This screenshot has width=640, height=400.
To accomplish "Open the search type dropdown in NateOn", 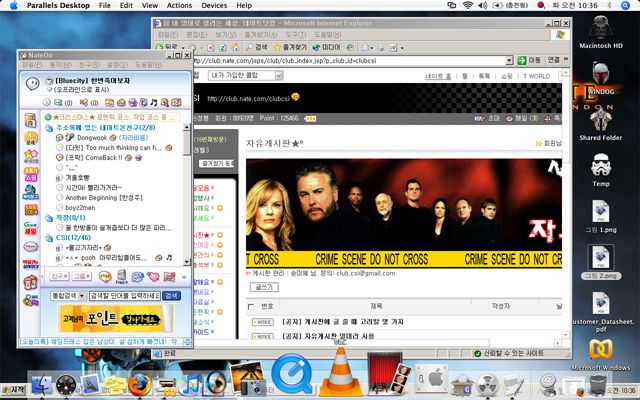I will 82,296.
